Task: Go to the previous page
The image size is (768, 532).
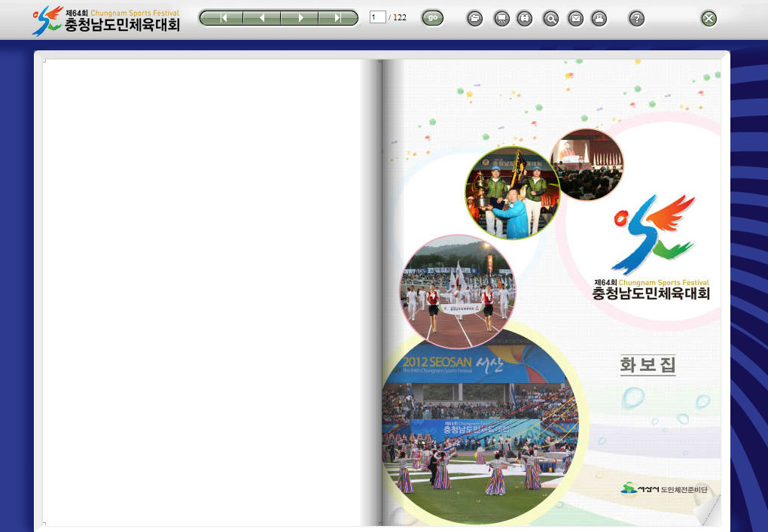Action: tap(261, 18)
